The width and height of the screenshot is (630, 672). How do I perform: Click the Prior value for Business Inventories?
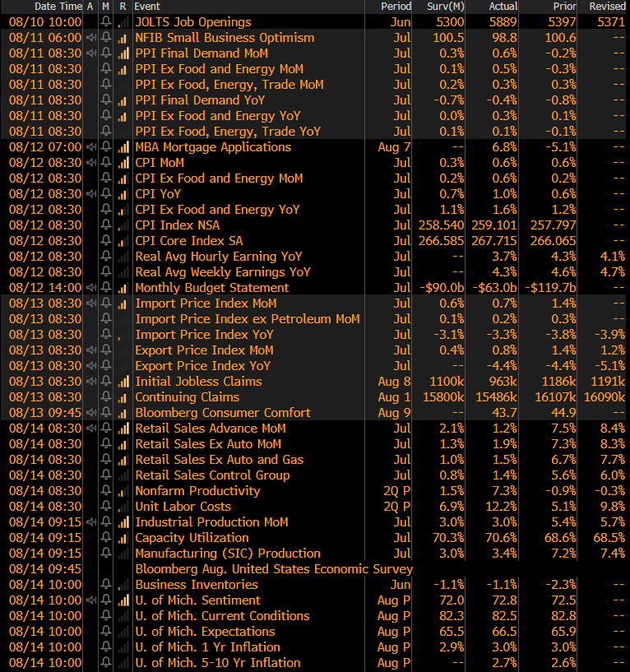tap(559, 585)
